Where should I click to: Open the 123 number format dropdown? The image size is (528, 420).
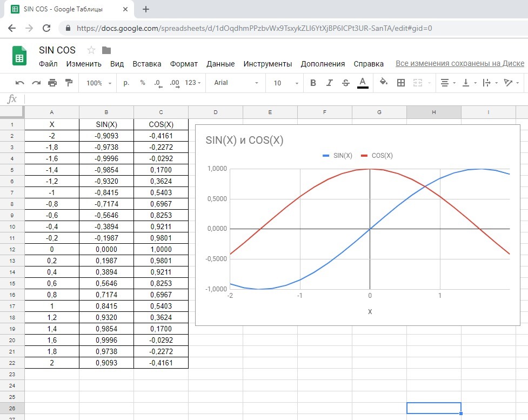pyautogui.click(x=192, y=83)
